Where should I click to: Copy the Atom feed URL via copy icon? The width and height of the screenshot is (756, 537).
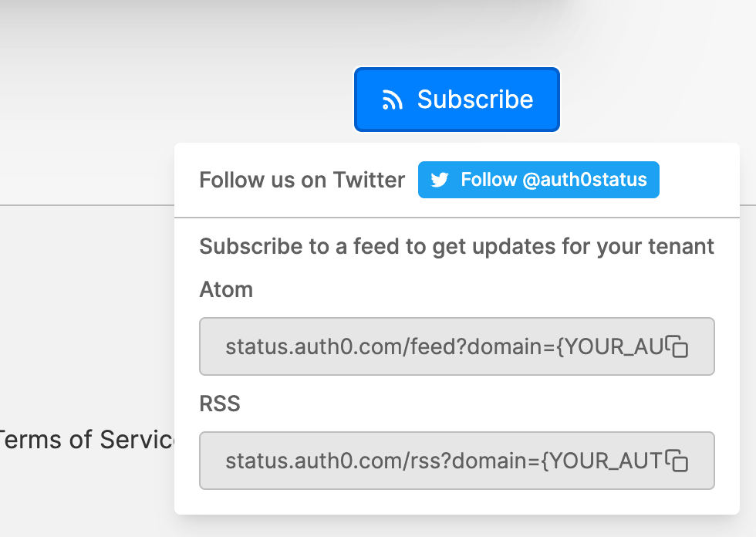coord(677,346)
